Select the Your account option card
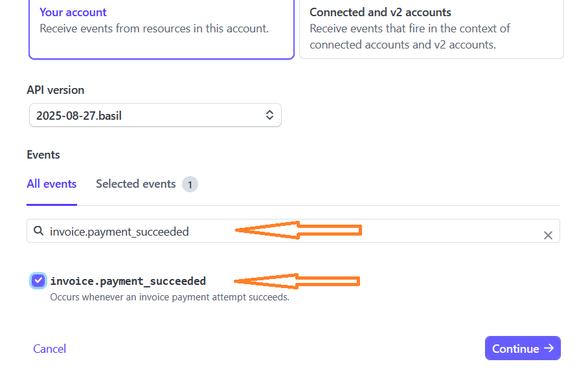Screen dimensions: 588x380 pyautogui.click(x=162, y=29)
